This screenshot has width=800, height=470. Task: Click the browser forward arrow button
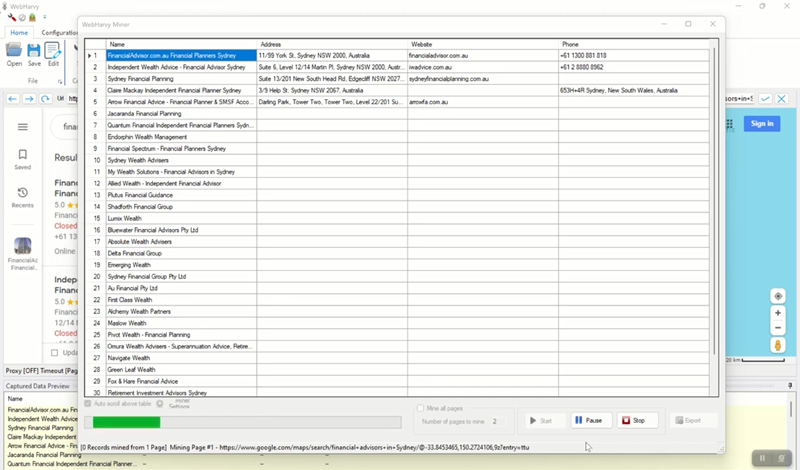point(29,99)
